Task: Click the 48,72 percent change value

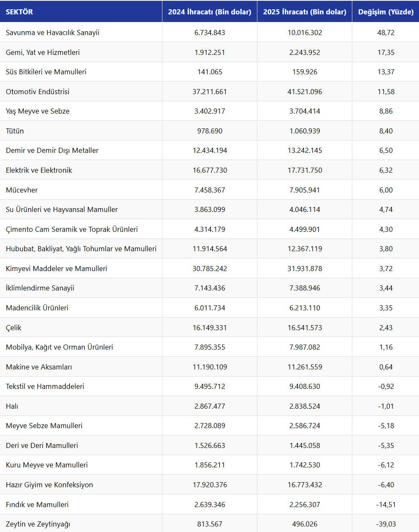Action: coord(386,33)
